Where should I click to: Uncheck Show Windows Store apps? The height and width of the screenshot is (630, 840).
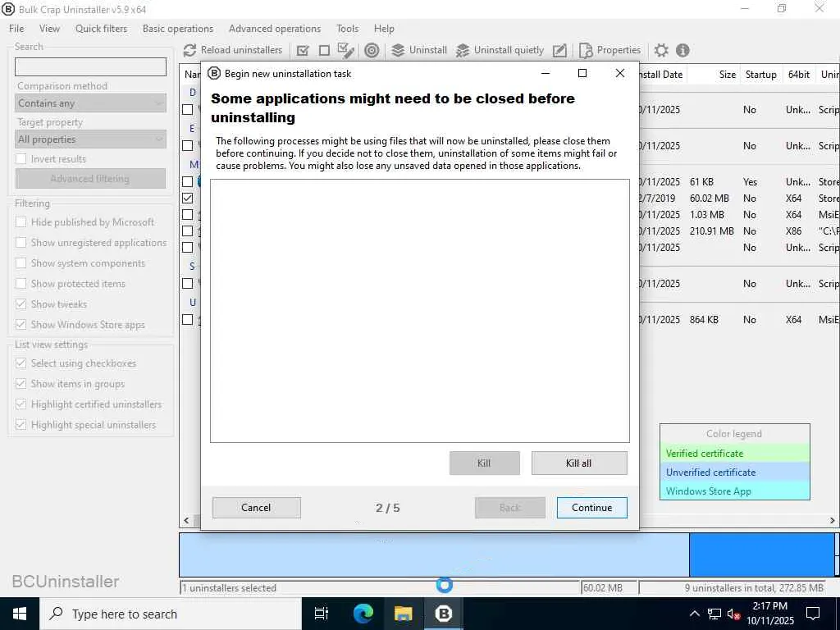point(21,324)
